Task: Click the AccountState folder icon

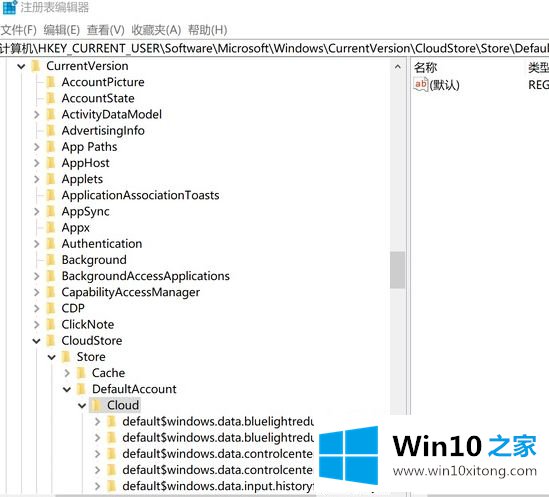Action: pos(51,98)
